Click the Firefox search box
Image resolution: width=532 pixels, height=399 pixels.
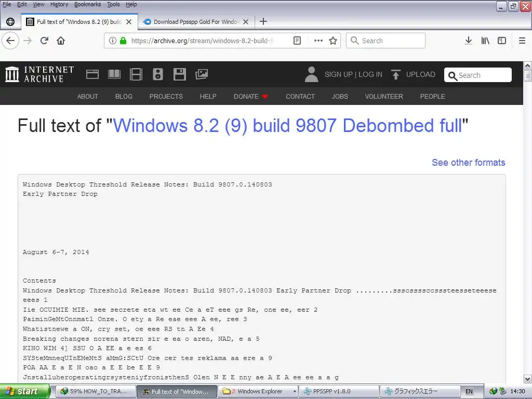point(386,41)
